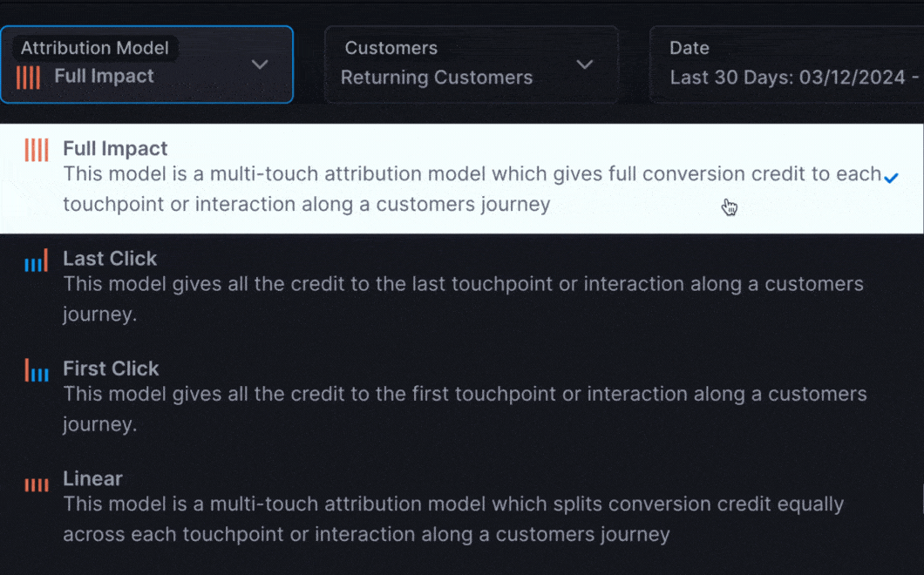Click the Returning Customers value

tap(437, 78)
